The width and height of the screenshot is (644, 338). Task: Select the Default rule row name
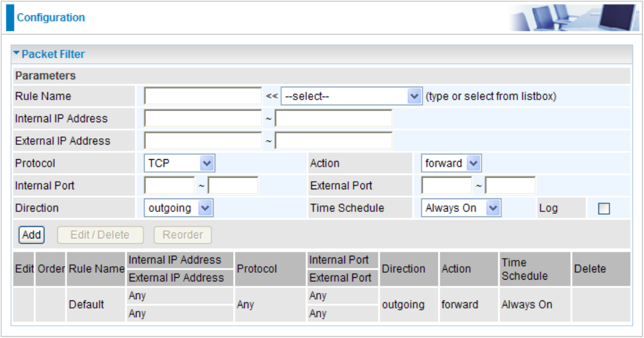(86, 305)
